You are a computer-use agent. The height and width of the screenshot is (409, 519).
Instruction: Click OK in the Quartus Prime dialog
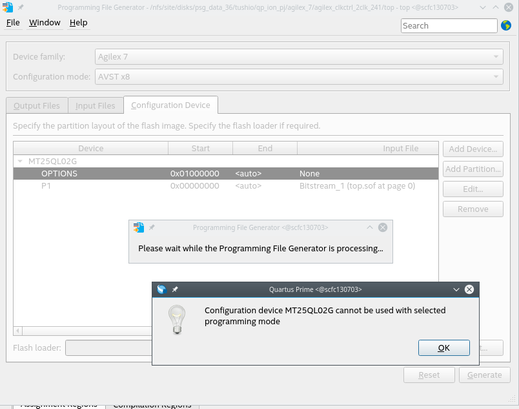pos(444,348)
